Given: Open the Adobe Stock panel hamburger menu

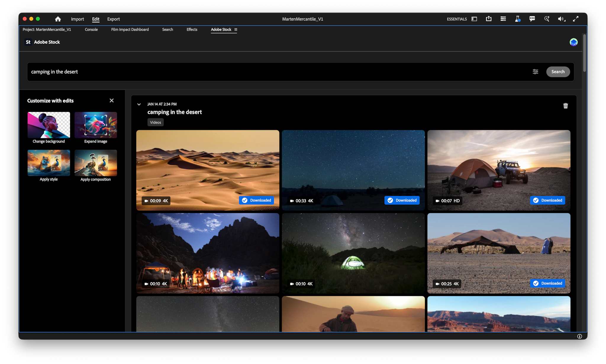Looking at the screenshot, I should click(x=236, y=30).
